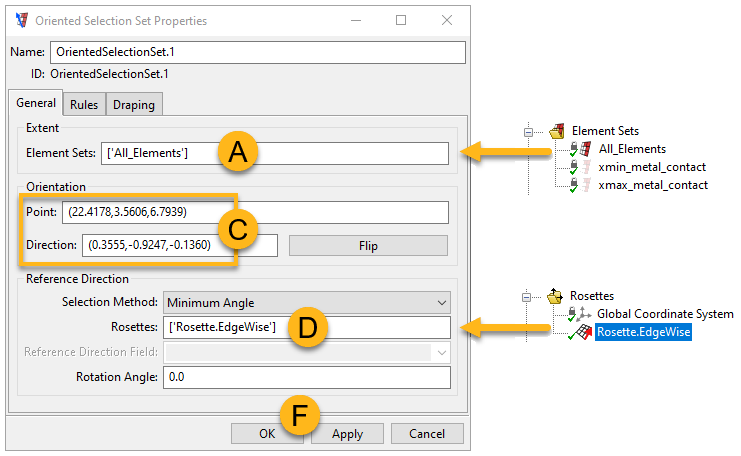
Task: Switch to the Draping tab
Action: [x=133, y=105]
